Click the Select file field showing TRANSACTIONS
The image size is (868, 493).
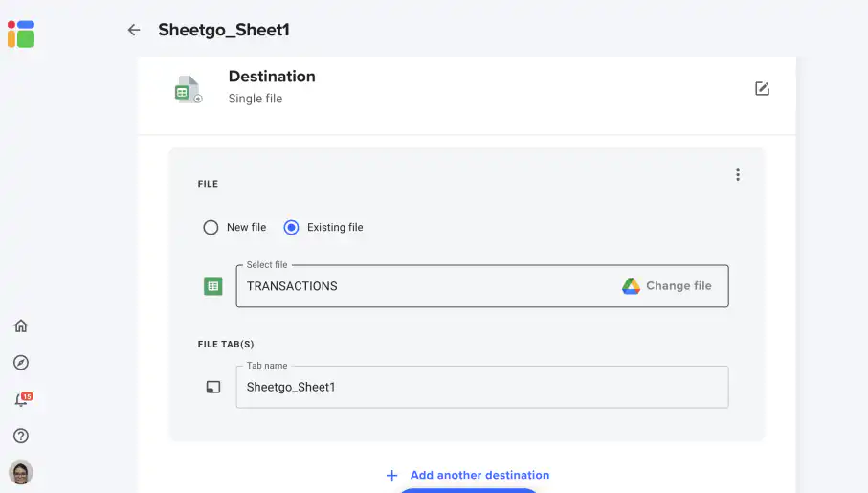point(482,286)
